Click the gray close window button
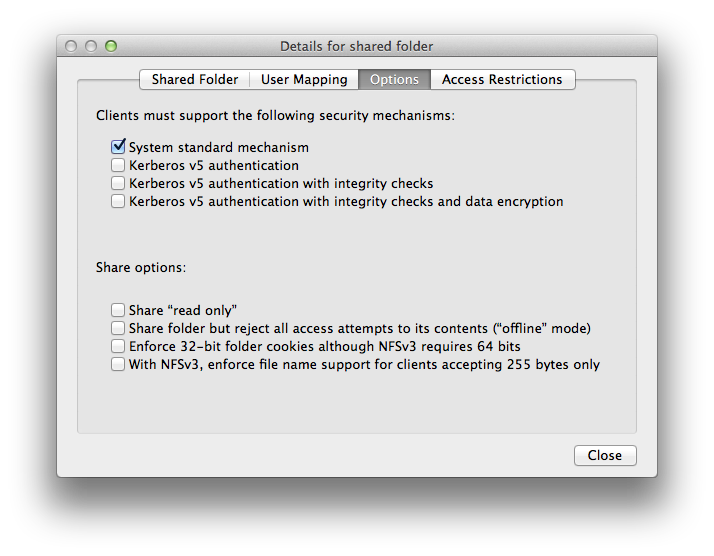 [71, 46]
